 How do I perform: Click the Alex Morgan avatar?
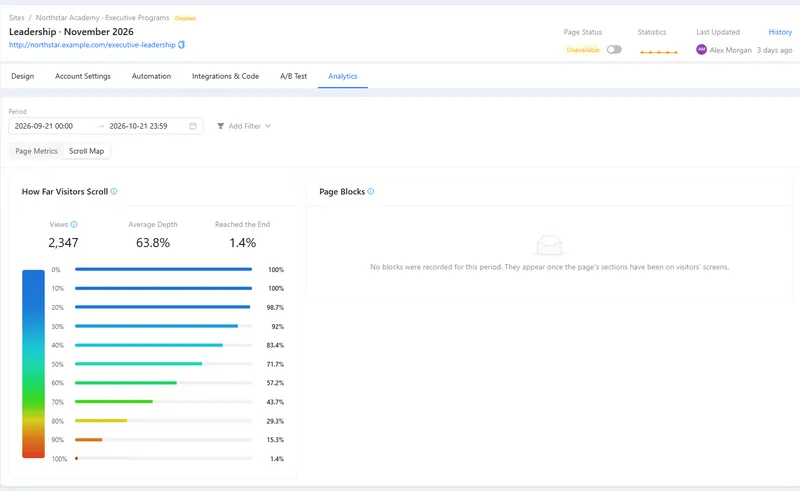coord(702,50)
